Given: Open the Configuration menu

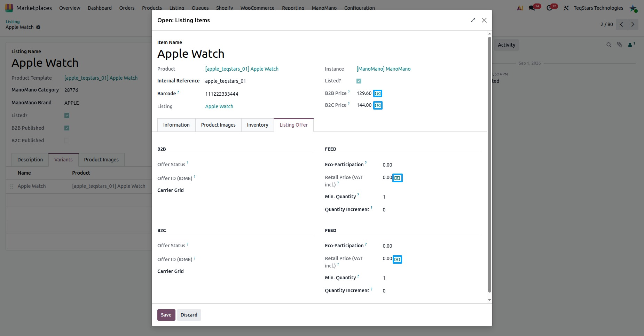Looking at the screenshot, I should pos(359,8).
